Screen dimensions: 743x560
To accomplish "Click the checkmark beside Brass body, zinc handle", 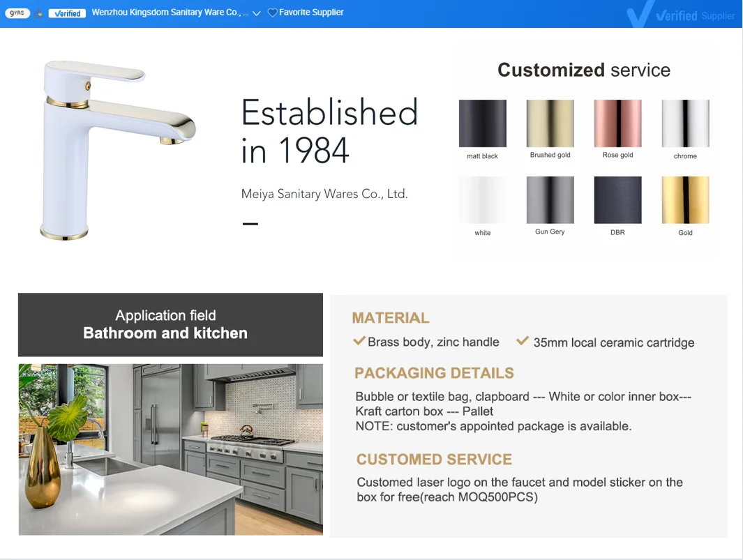I will 359,341.
